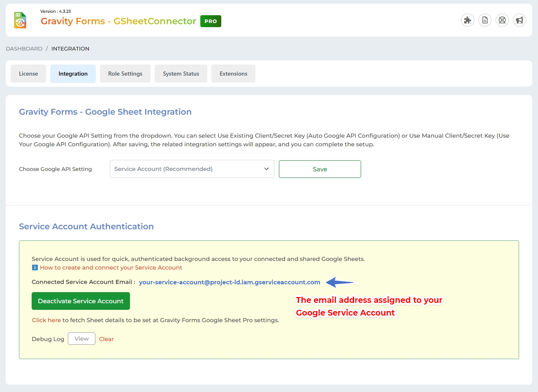538x392 pixels.
Task: Go to the System Status tab
Action: [181, 74]
